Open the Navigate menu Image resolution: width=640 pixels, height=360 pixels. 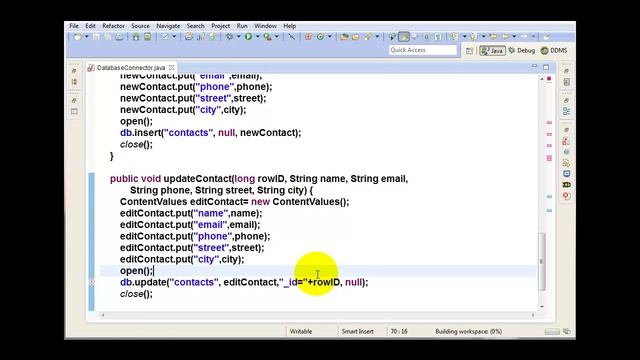(168, 26)
